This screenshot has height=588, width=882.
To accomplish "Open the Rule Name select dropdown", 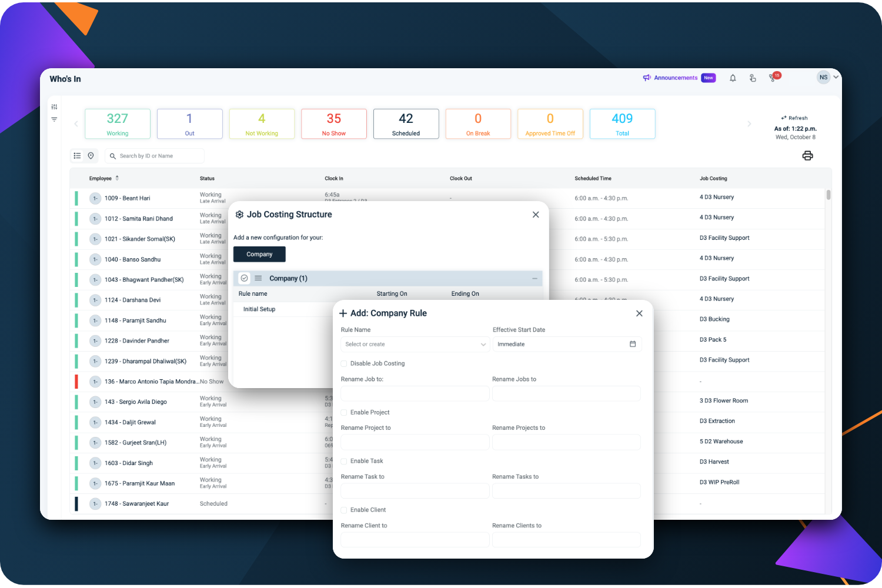I will tap(415, 344).
